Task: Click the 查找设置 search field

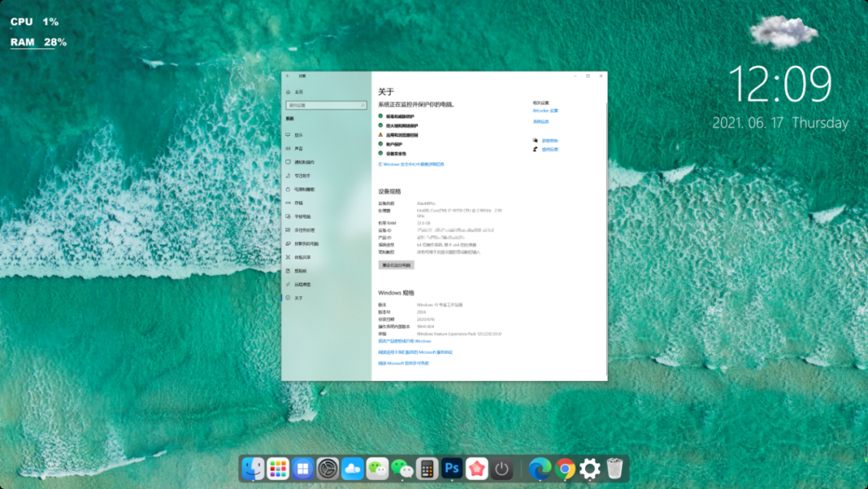Action: (325, 105)
